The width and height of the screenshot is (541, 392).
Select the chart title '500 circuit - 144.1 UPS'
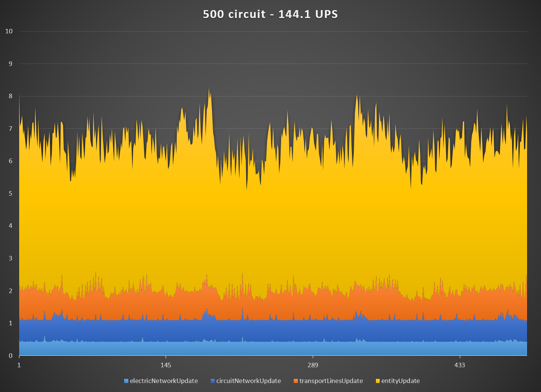[x=270, y=14]
